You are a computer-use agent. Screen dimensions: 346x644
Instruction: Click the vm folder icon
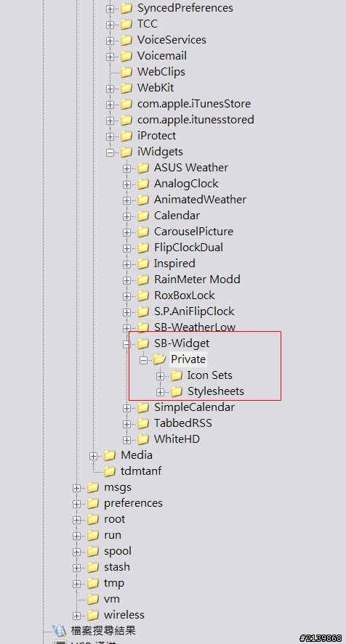[x=93, y=599]
